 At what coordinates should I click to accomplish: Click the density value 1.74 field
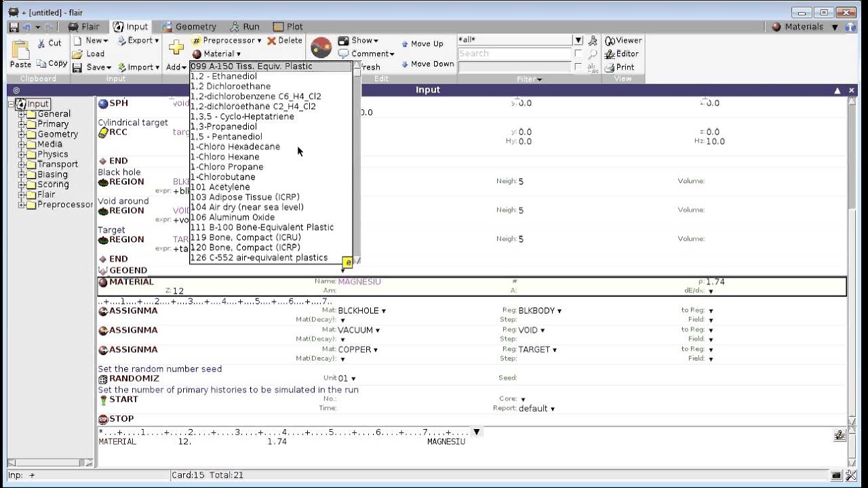715,282
